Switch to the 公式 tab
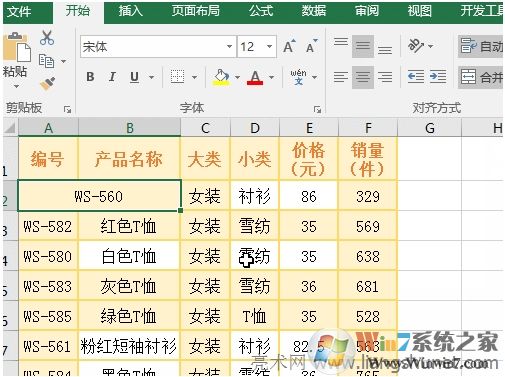Image resolution: width=505 pixels, height=377 pixels. [261, 11]
